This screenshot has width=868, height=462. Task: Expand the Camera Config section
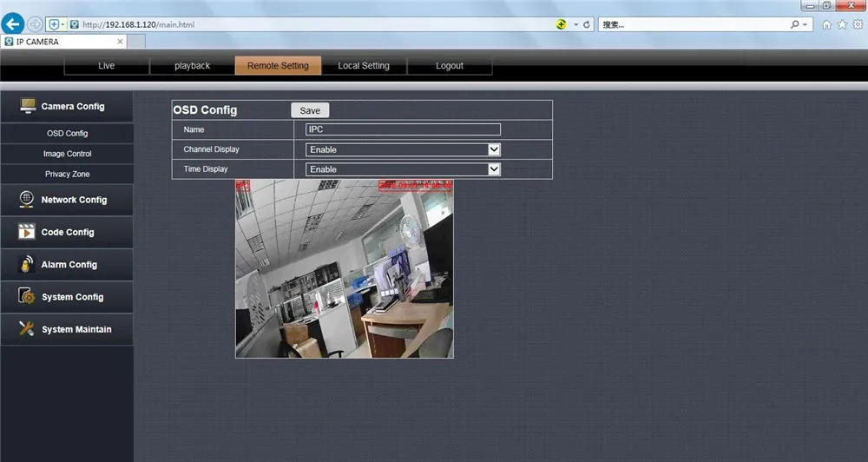67,106
